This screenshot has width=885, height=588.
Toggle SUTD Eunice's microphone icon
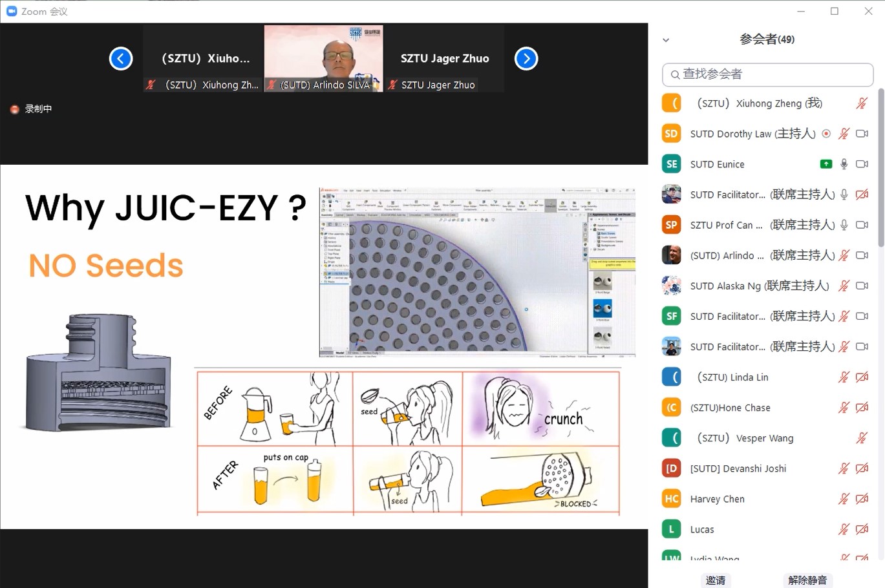[x=844, y=164]
